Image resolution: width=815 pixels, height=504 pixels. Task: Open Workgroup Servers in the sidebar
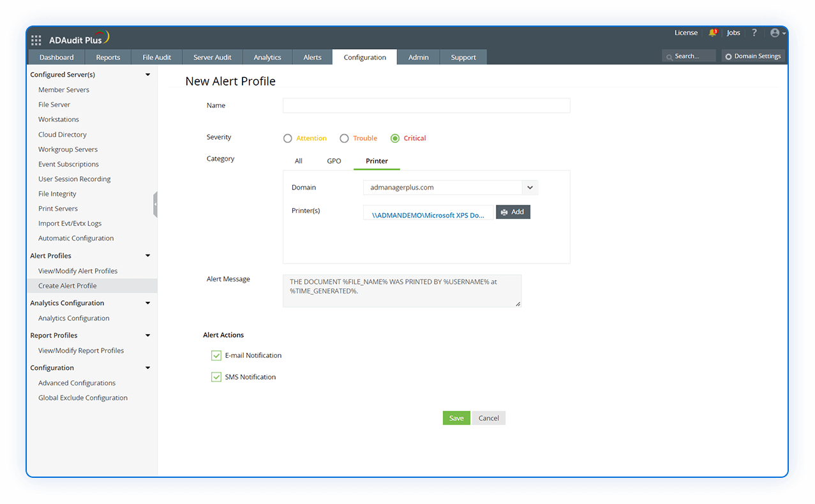[68, 149]
